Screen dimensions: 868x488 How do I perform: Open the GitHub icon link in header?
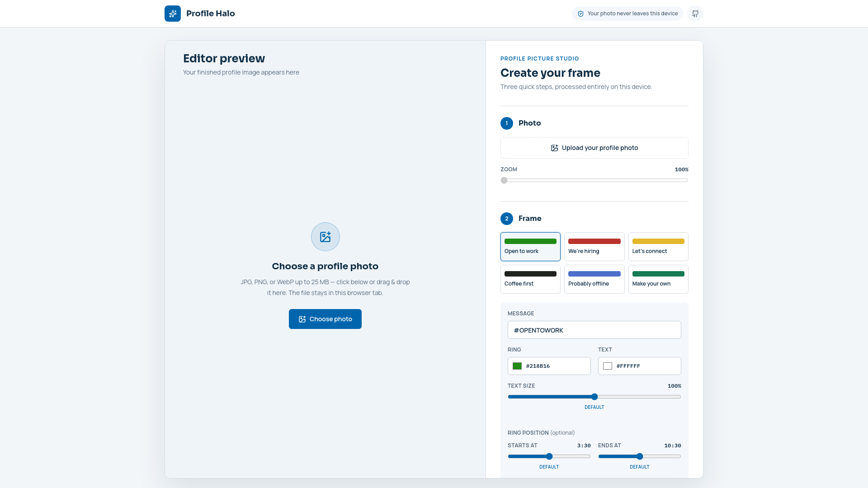coord(695,14)
